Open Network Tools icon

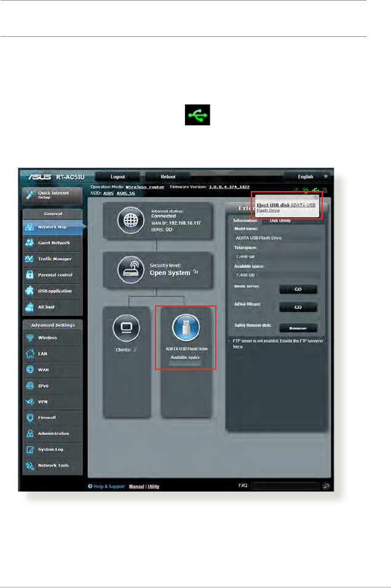pos(30,465)
